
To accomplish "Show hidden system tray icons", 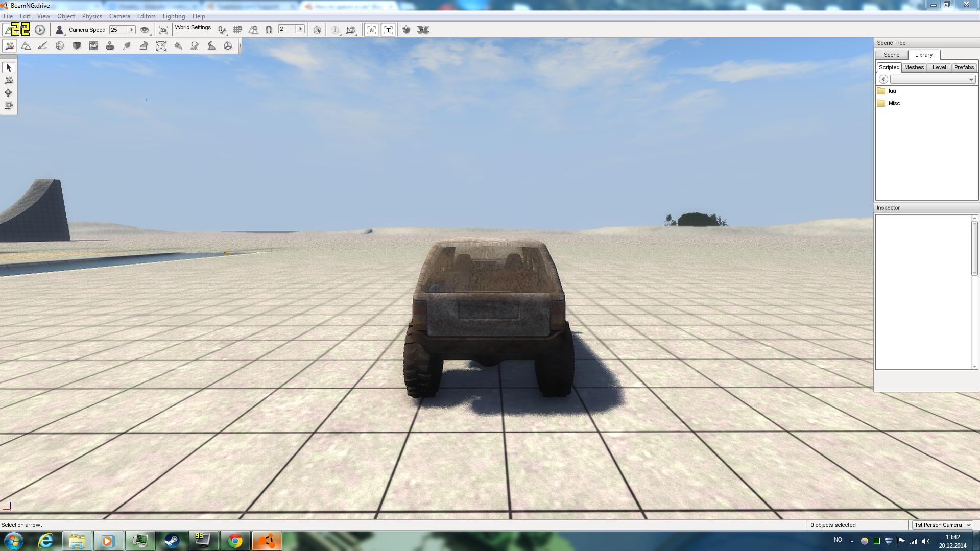I will (x=852, y=541).
